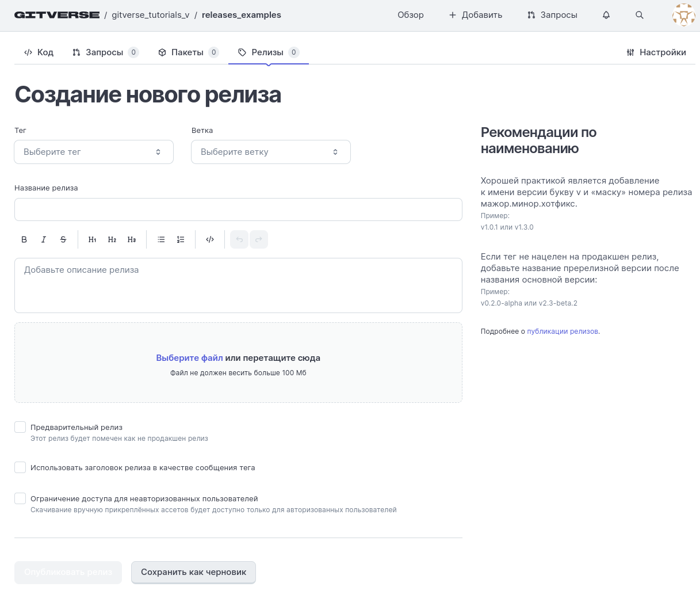The width and height of the screenshot is (700, 602).
Task: Insert a numbered list
Action: tap(181, 239)
